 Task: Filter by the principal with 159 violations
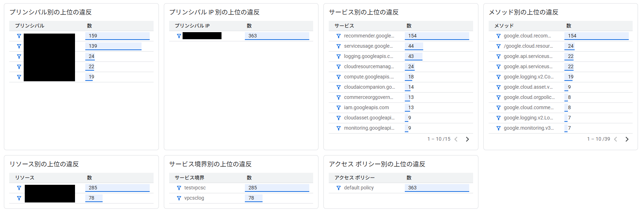tap(19, 36)
